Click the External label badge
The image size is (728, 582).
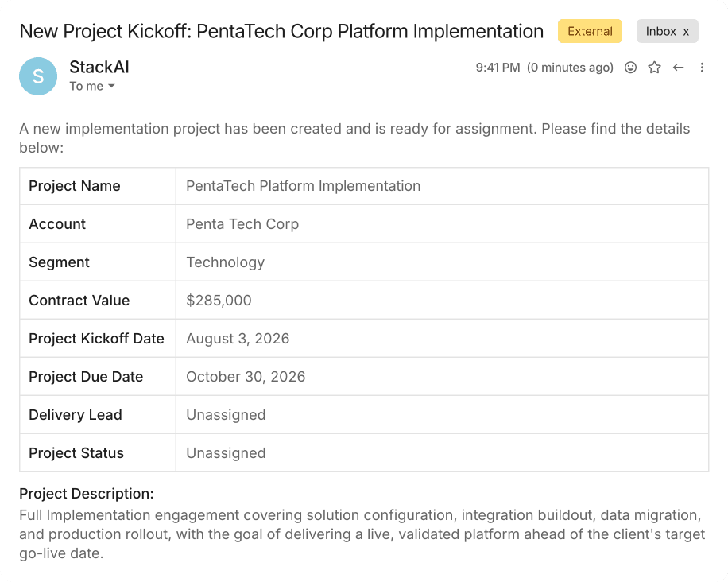click(590, 31)
